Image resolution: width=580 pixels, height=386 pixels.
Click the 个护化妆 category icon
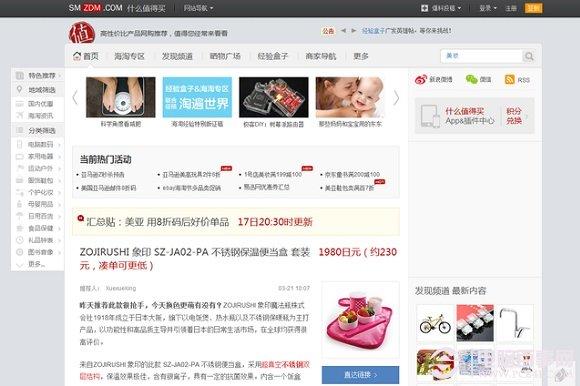click(20, 192)
